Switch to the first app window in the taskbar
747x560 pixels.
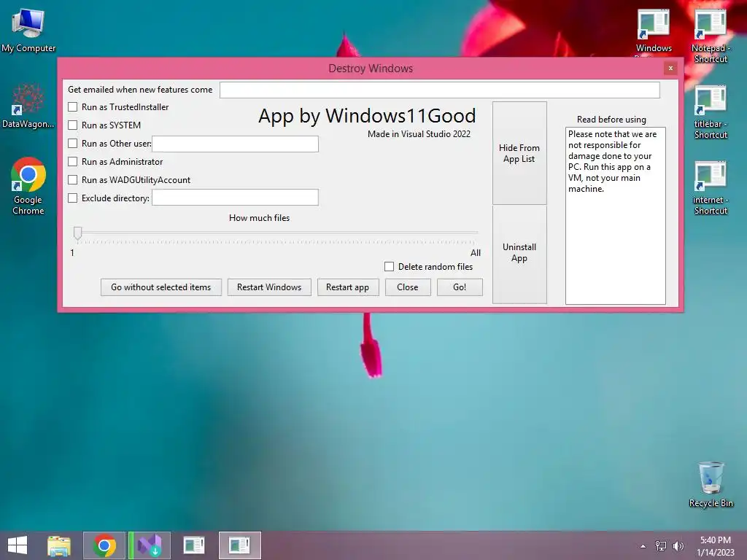194,545
